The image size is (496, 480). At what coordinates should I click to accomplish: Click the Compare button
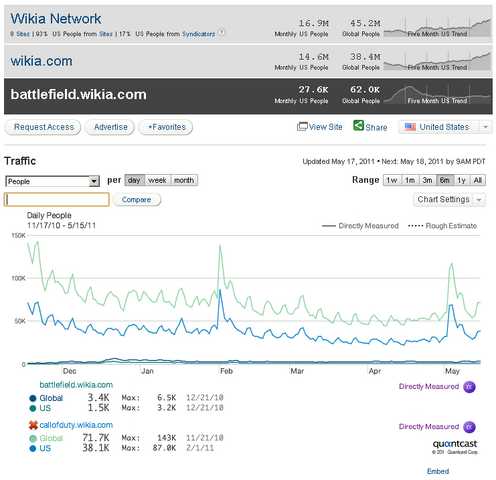pyautogui.click(x=137, y=200)
